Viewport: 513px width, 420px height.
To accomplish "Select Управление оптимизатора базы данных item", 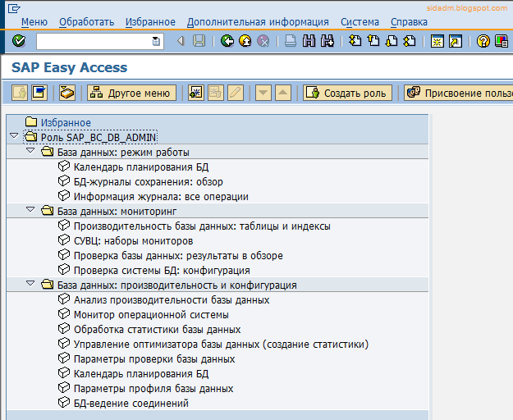I will 221,345.
